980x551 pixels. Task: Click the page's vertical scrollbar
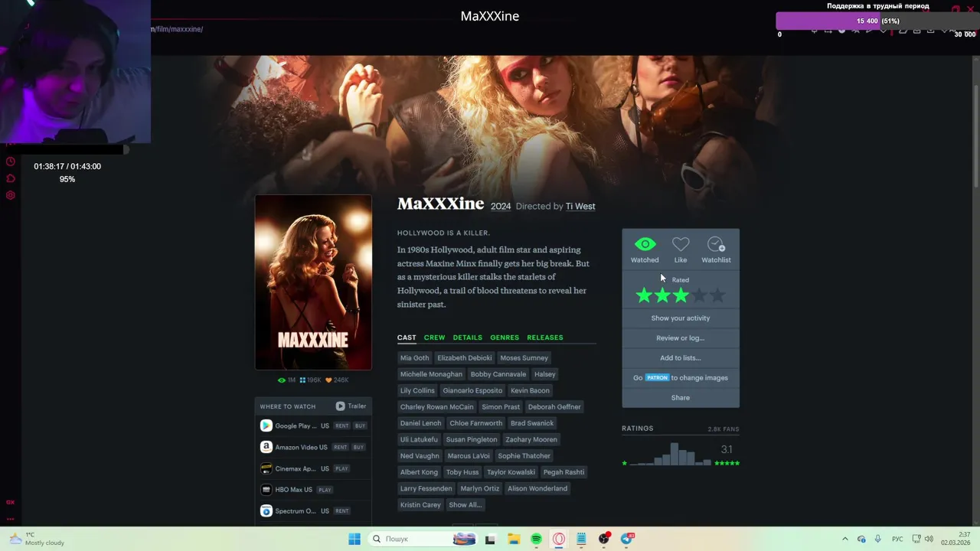coord(975,122)
